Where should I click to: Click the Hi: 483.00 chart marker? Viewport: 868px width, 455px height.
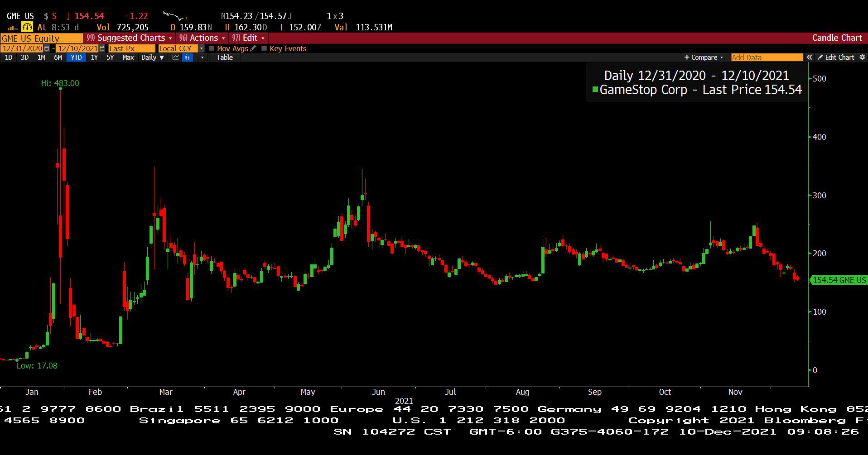tap(60, 83)
